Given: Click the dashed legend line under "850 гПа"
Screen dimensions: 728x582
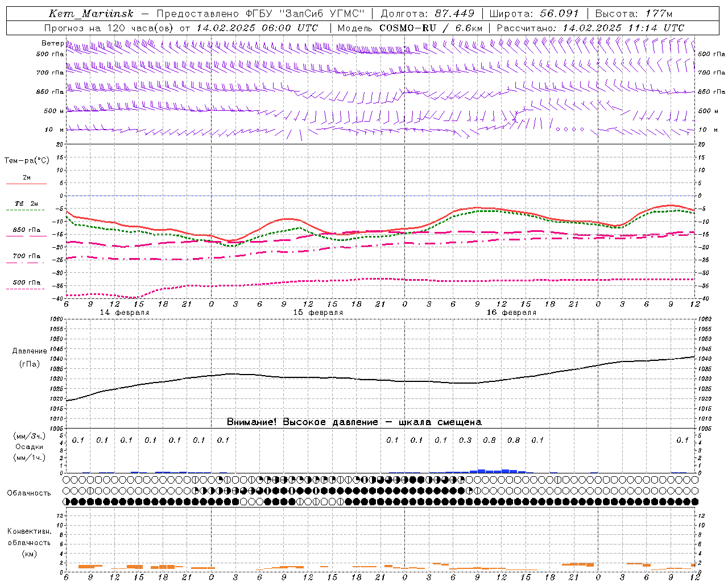Looking at the screenshot, I should (x=26, y=236).
